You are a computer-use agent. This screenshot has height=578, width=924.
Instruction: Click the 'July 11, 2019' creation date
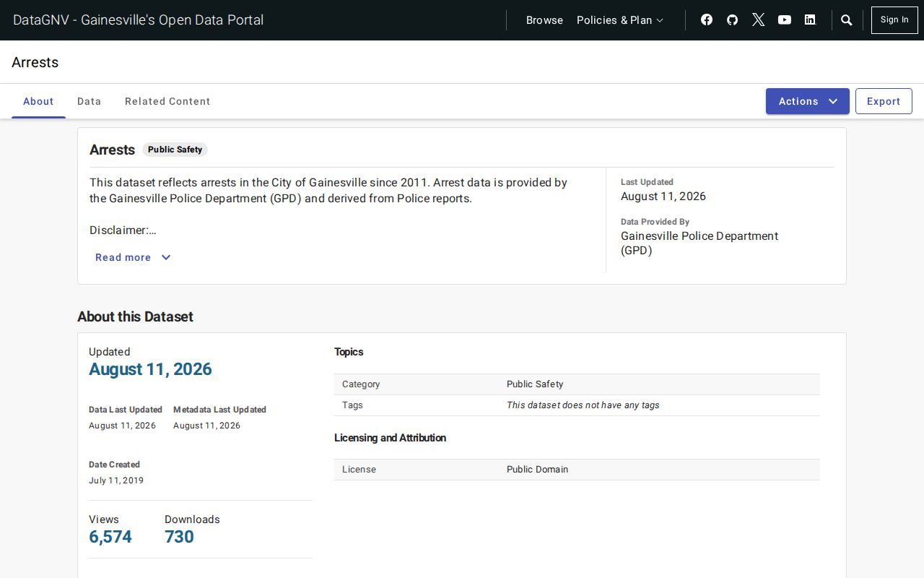pos(116,480)
